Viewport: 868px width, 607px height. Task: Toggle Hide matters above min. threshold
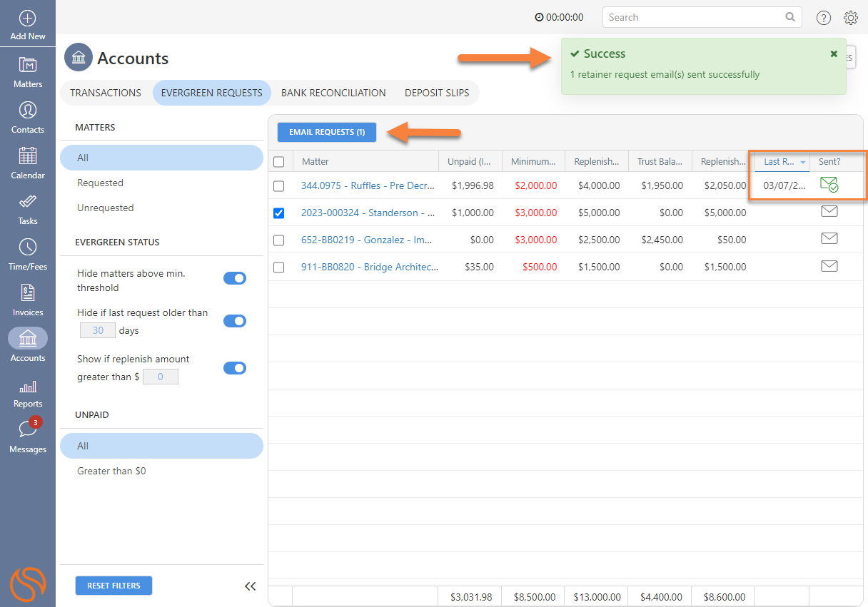click(235, 278)
